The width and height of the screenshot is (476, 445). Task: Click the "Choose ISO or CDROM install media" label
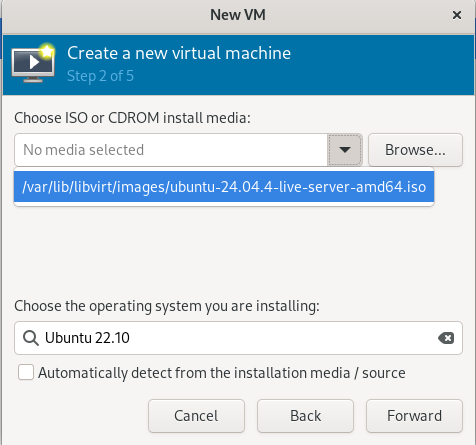tap(132, 118)
